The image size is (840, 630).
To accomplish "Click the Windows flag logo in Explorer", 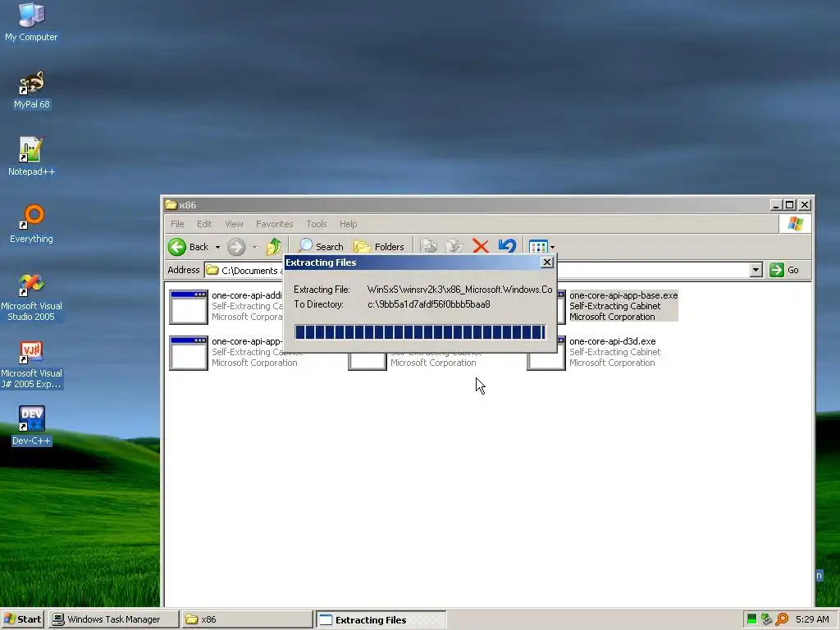I will (x=796, y=224).
